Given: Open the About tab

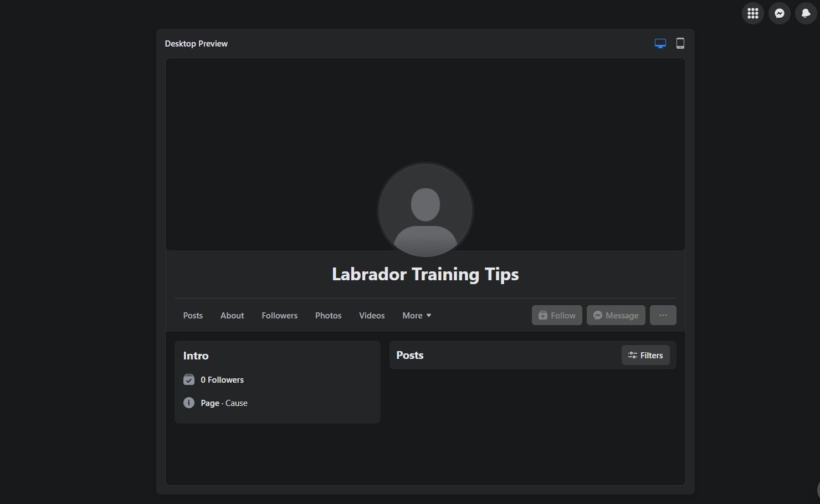Looking at the screenshot, I should (x=232, y=316).
